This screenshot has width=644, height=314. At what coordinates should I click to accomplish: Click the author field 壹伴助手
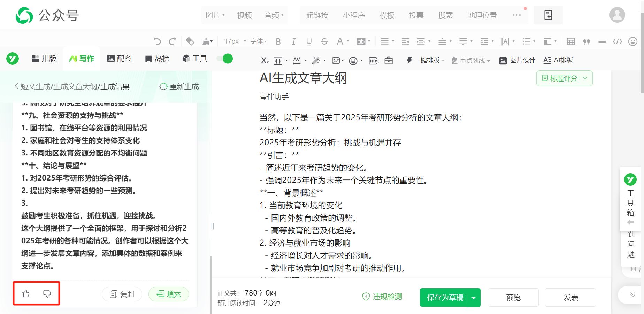click(274, 97)
